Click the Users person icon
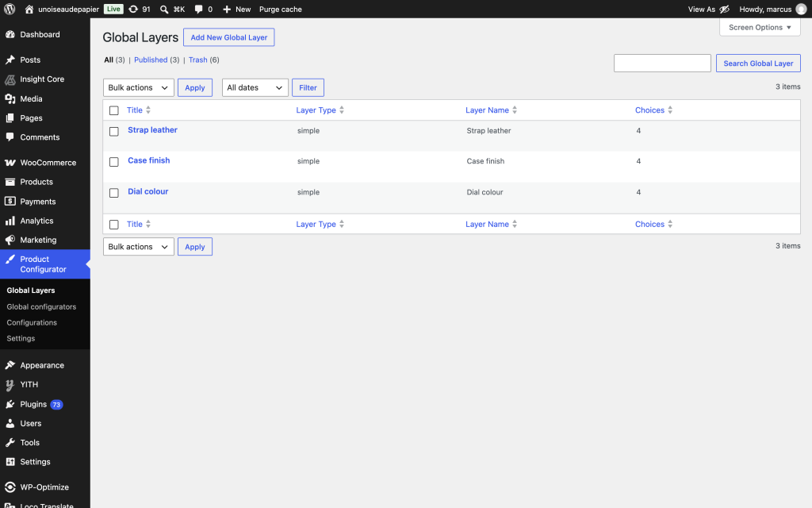Viewport: 812px width, 508px height. pos(10,424)
